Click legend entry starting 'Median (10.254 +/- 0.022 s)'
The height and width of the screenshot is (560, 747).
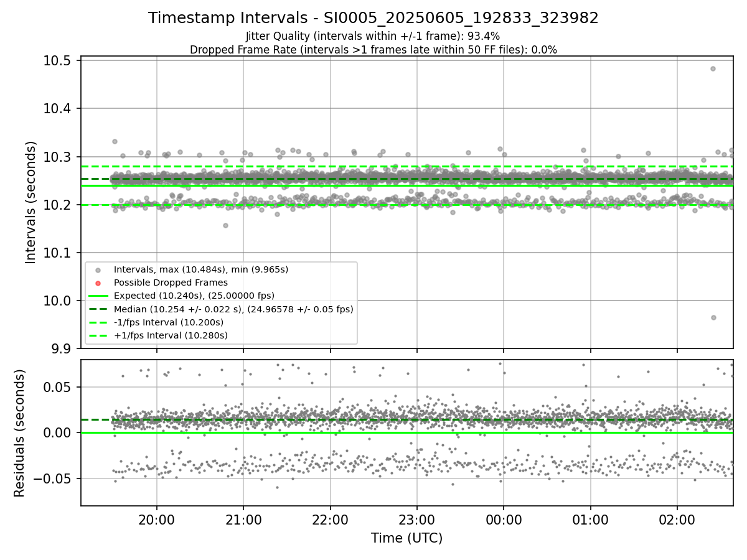(233, 309)
